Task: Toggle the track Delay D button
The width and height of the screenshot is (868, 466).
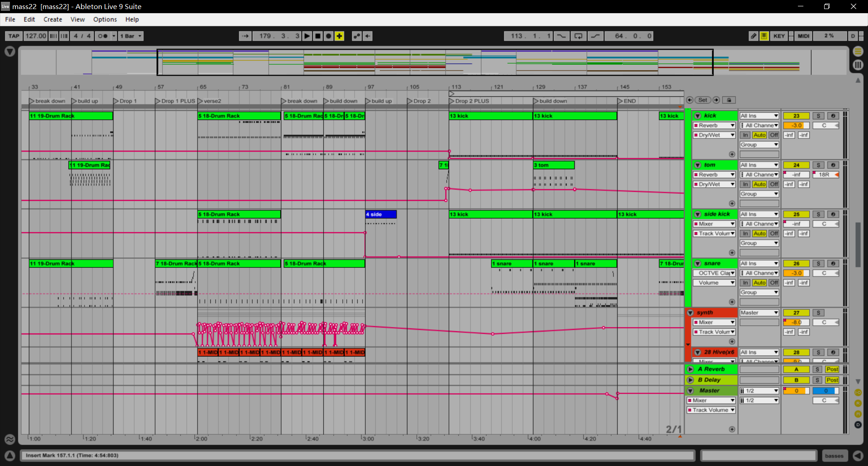Action: [x=858, y=425]
